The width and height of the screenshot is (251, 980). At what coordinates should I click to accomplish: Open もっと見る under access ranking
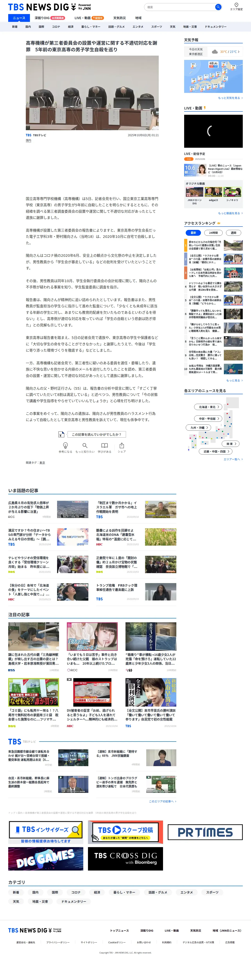tap(234, 381)
